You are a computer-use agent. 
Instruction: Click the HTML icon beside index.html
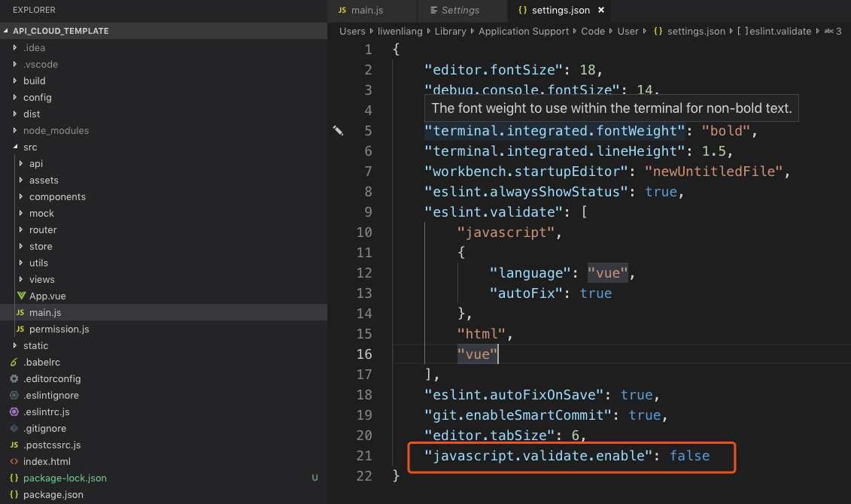14,462
